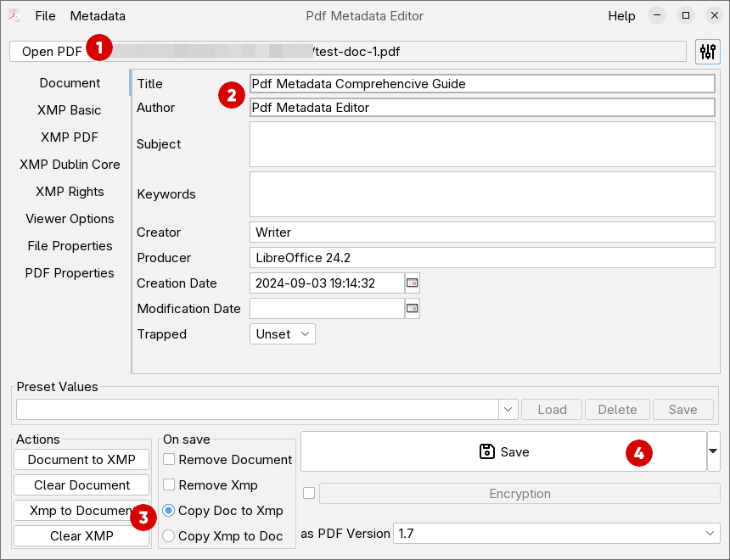
Task: Open the preferences sliders icon button
Action: pos(707,52)
